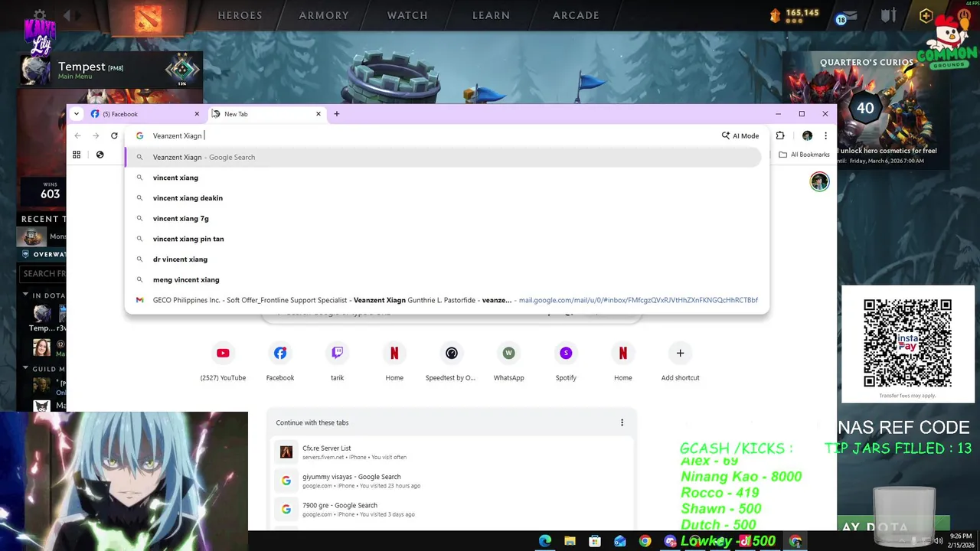Open 'Continue with these tabs' options menu
The width and height of the screenshot is (980, 551).
pos(622,422)
